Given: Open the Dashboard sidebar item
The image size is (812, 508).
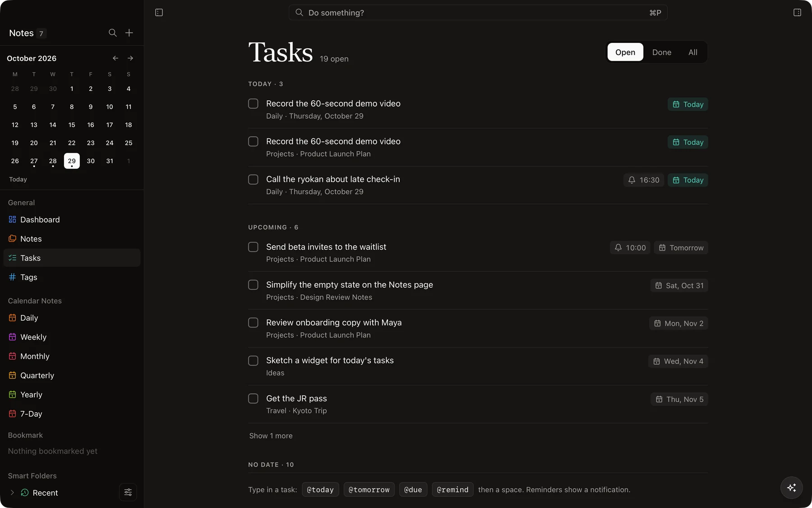Looking at the screenshot, I should point(72,219).
